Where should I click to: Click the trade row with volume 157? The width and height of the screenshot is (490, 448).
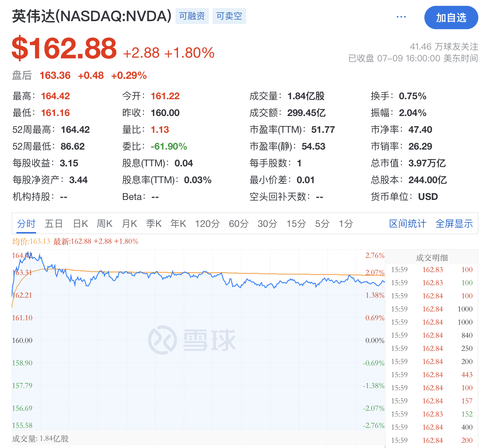432,401
